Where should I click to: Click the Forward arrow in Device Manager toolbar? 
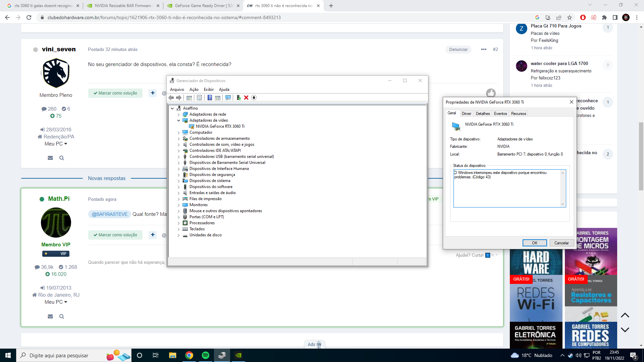click(179, 98)
